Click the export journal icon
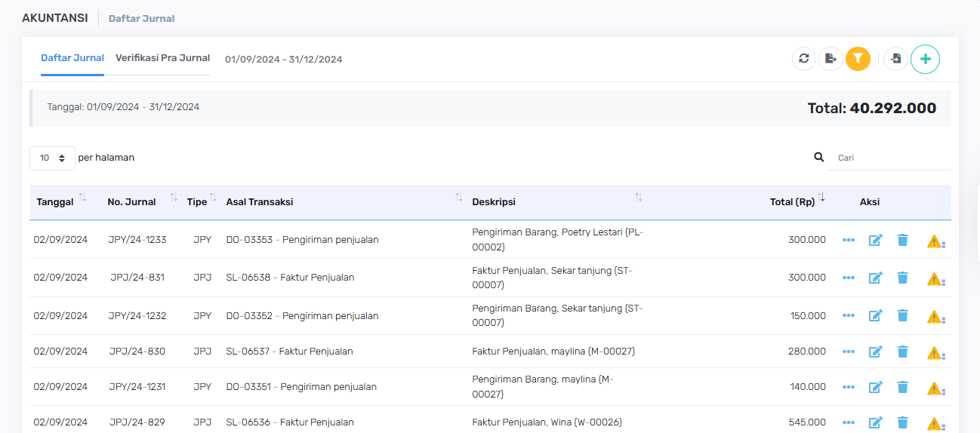This screenshot has width=980, height=433. pyautogui.click(x=831, y=58)
